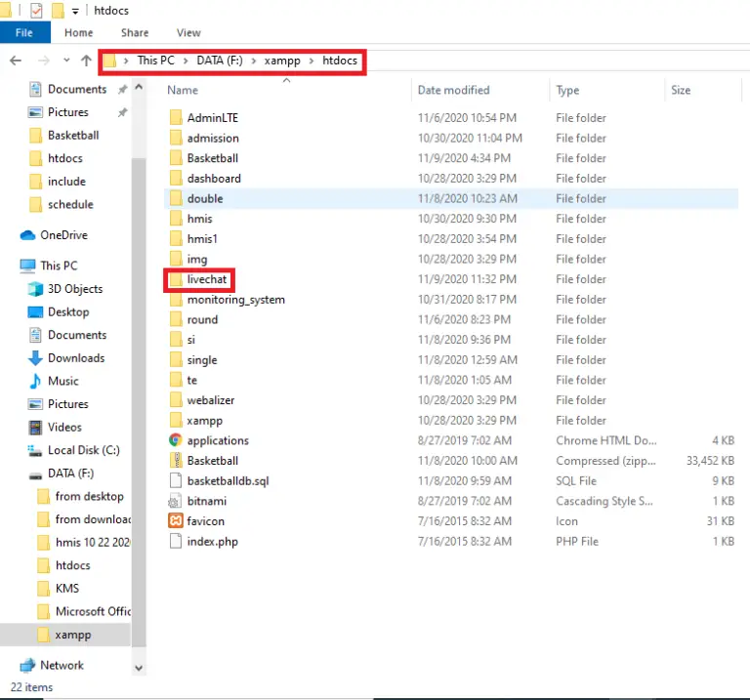Expand the Network tree node

[x=9, y=665]
